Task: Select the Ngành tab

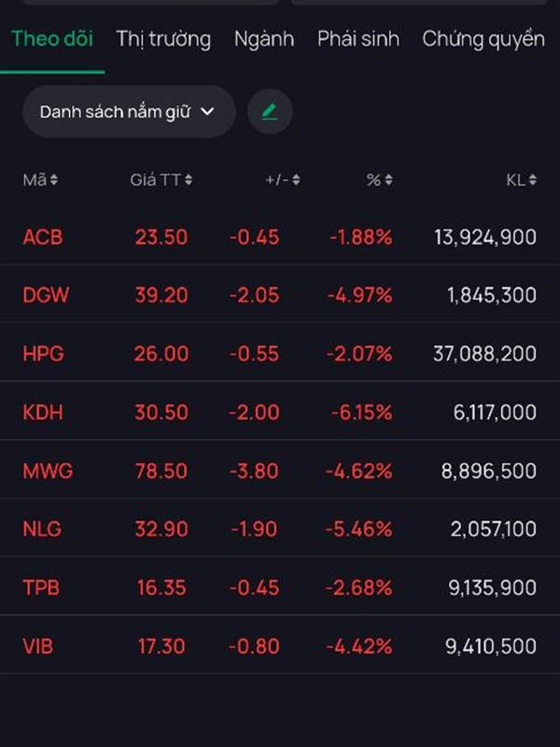Action: click(264, 39)
